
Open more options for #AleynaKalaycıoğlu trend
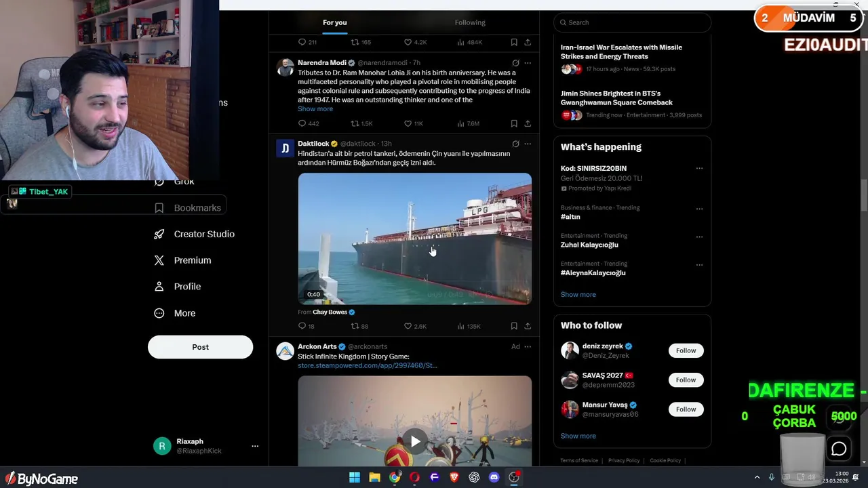pos(699,264)
